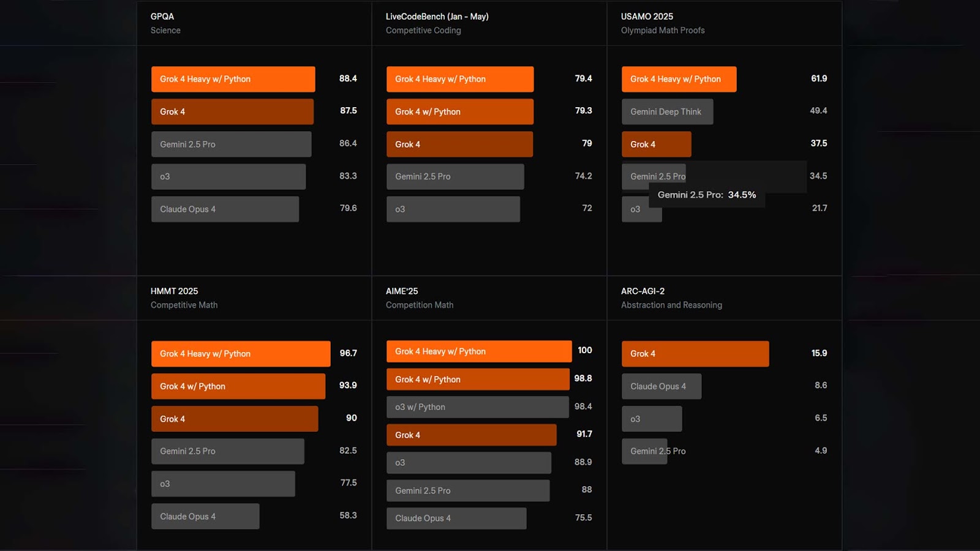Click Grok 4 Heavy w/ Python bar in LiveCodeBench

[460, 79]
